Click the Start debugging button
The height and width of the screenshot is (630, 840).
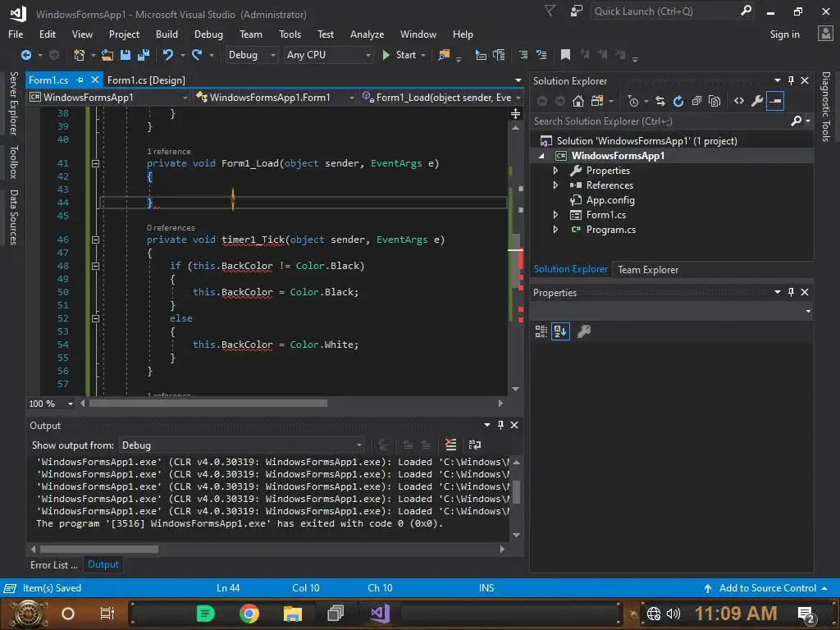[x=400, y=55]
